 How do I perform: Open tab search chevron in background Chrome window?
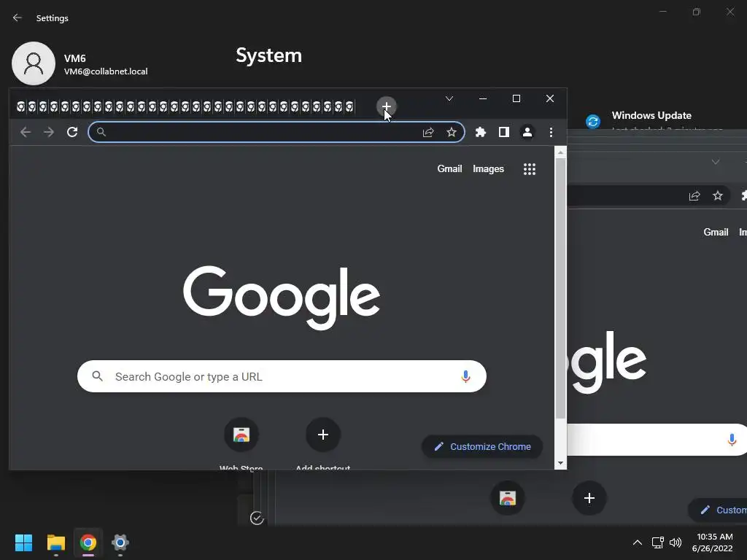pyautogui.click(x=716, y=162)
